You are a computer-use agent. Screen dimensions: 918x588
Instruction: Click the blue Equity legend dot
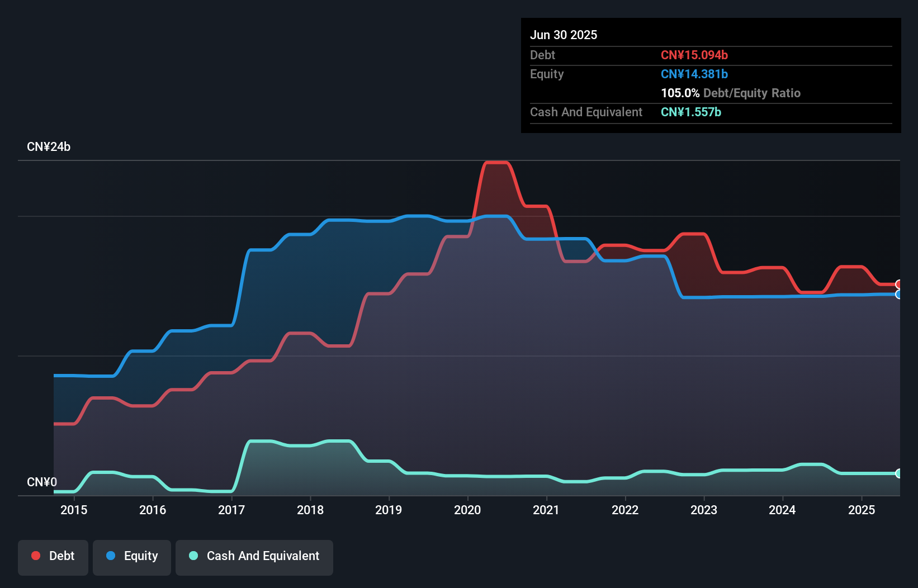coord(111,556)
